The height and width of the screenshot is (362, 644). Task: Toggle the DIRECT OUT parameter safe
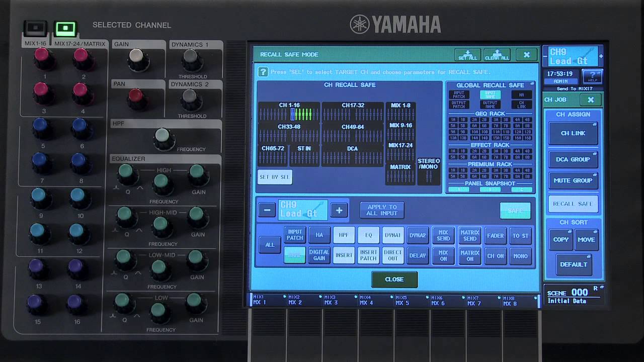coord(392,255)
